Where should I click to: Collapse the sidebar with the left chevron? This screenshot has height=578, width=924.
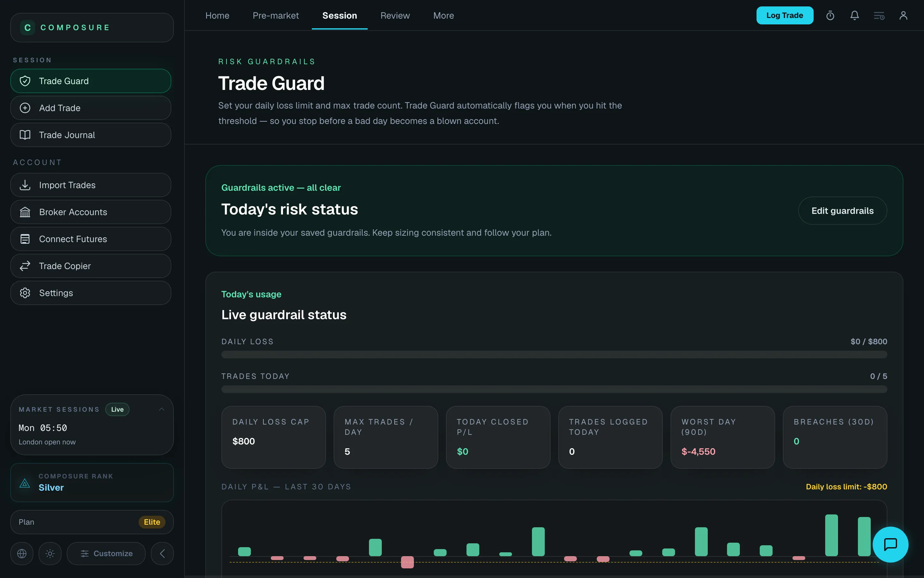162,554
